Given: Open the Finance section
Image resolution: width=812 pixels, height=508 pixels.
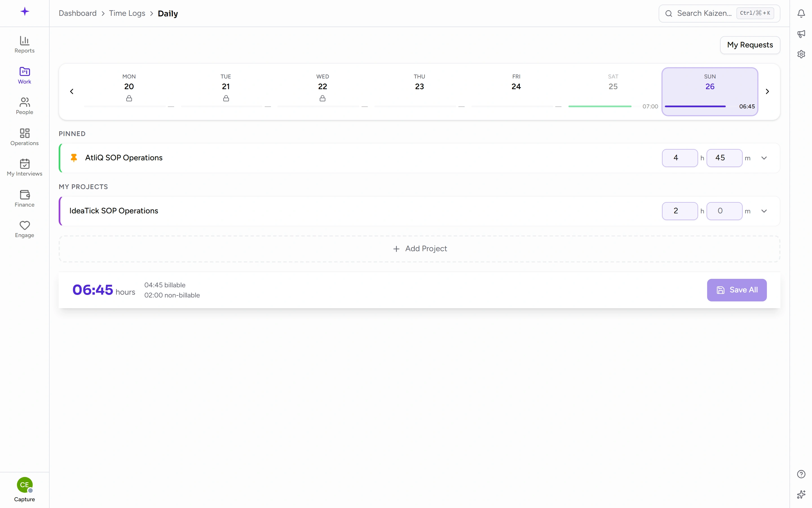Looking at the screenshot, I should point(25,199).
